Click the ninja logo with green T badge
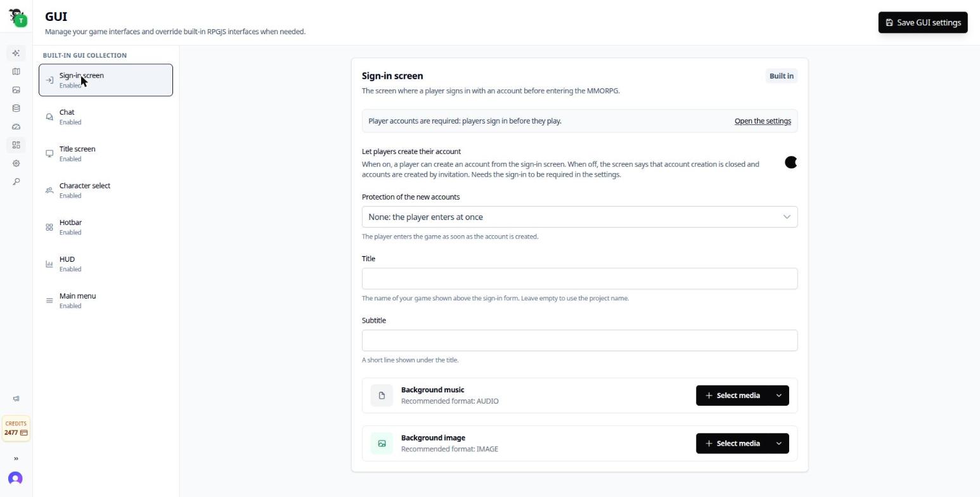The image size is (980, 497). (17, 17)
